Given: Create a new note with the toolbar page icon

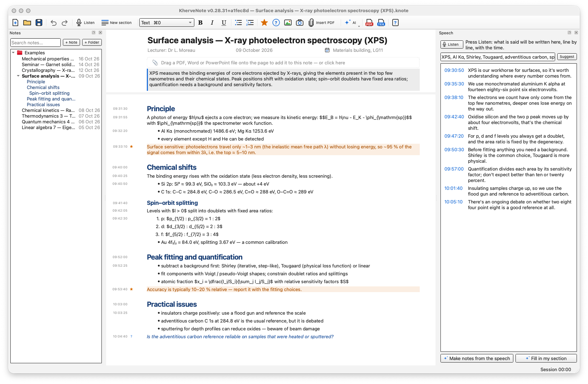Looking at the screenshot, I should pyautogui.click(x=15, y=23).
